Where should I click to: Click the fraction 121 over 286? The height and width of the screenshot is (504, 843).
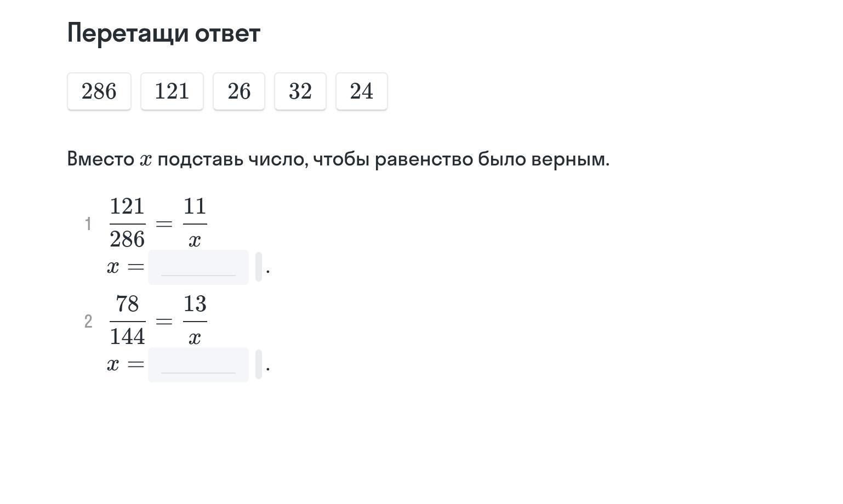pyautogui.click(x=127, y=223)
